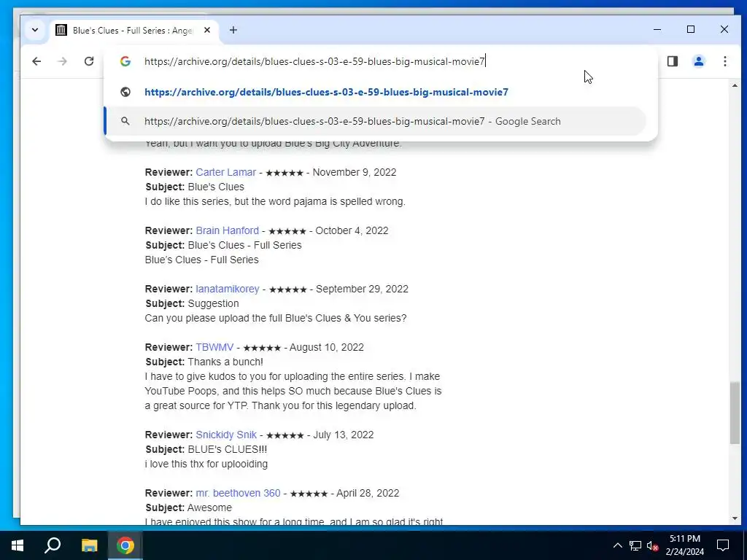
Task: Close the Chrome window
Action: click(724, 29)
